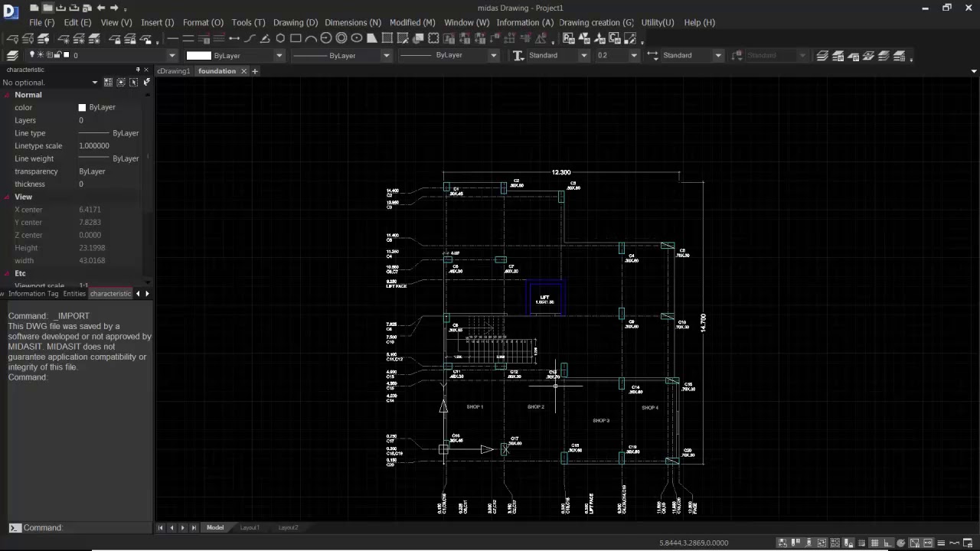
Task: Select the Spline curve tool
Action: coord(250,38)
